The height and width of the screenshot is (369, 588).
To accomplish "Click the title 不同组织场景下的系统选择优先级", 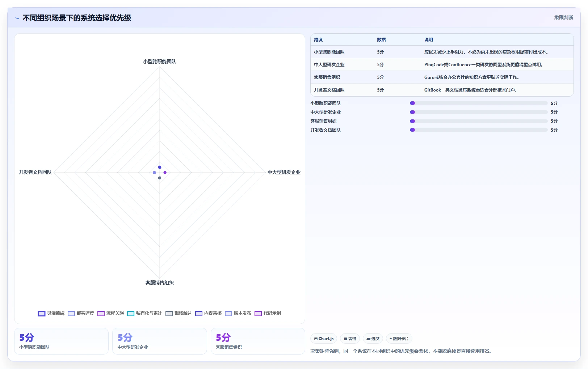I will pyautogui.click(x=77, y=18).
